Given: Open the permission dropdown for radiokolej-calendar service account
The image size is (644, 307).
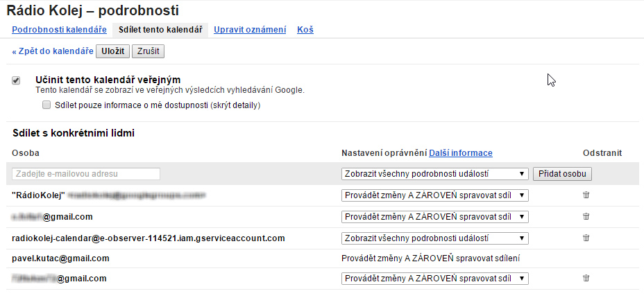Looking at the screenshot, I should point(434,238).
